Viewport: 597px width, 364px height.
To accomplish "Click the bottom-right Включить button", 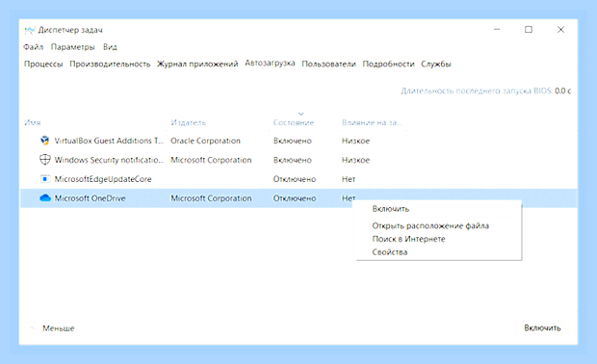I will tap(542, 327).
